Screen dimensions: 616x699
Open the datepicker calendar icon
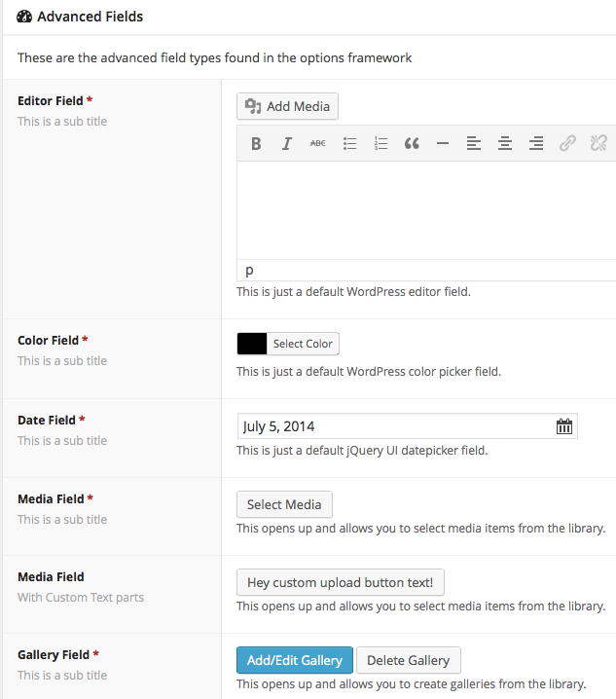pyautogui.click(x=564, y=426)
